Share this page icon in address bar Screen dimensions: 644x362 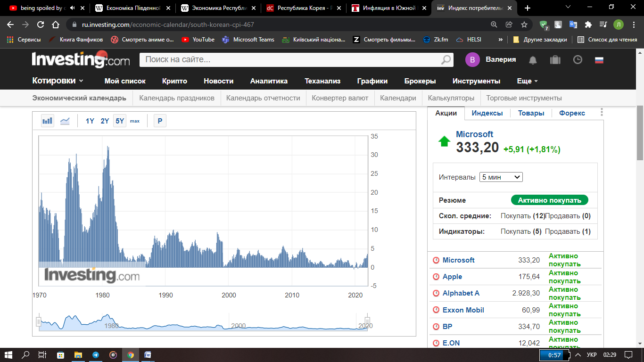(509, 25)
